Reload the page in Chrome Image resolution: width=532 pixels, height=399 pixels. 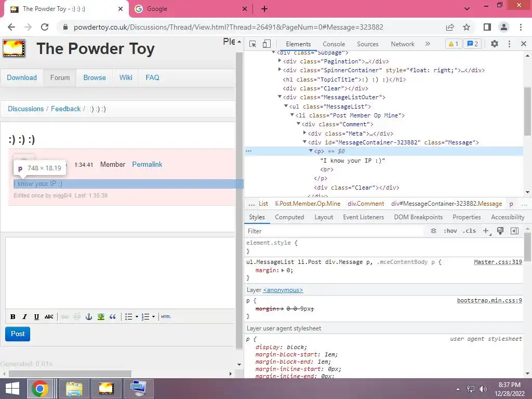pos(45,27)
